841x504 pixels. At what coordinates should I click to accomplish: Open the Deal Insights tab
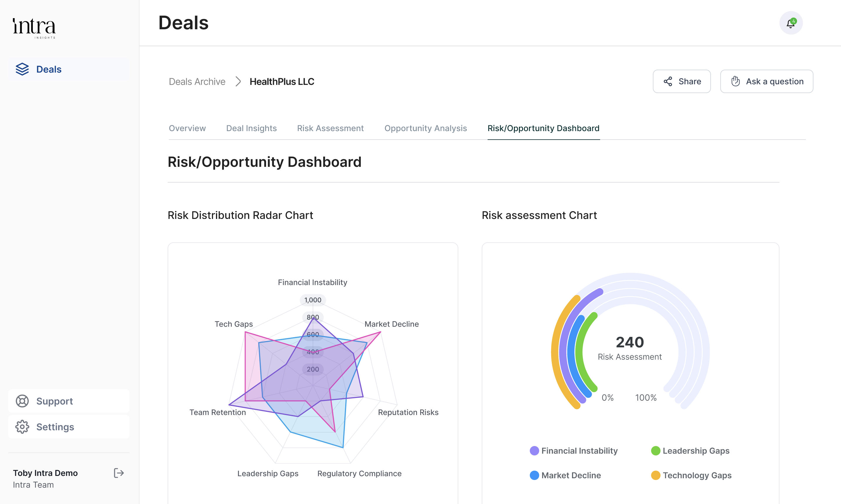[251, 128]
